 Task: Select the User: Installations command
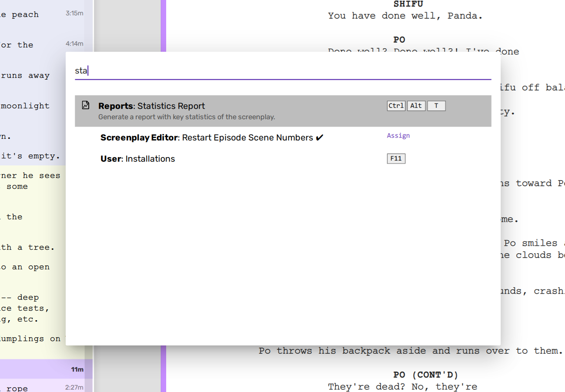(x=137, y=159)
